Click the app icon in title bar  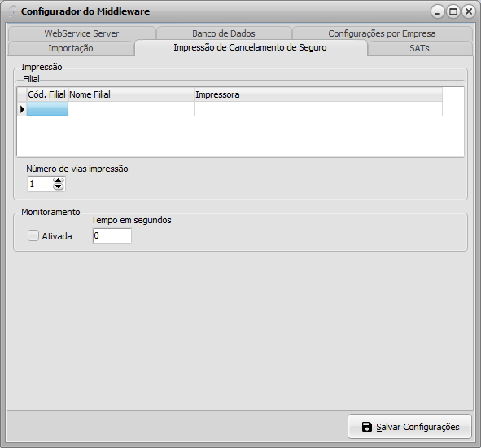point(11,11)
